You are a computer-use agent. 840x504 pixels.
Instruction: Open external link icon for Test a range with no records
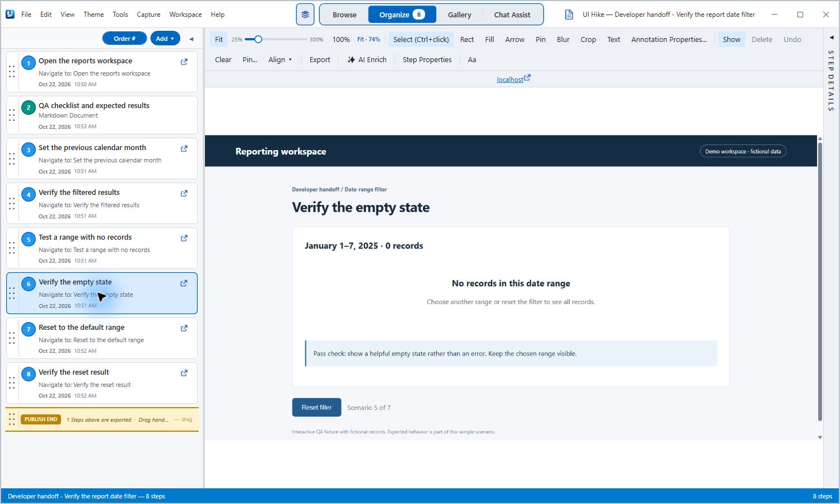point(184,238)
